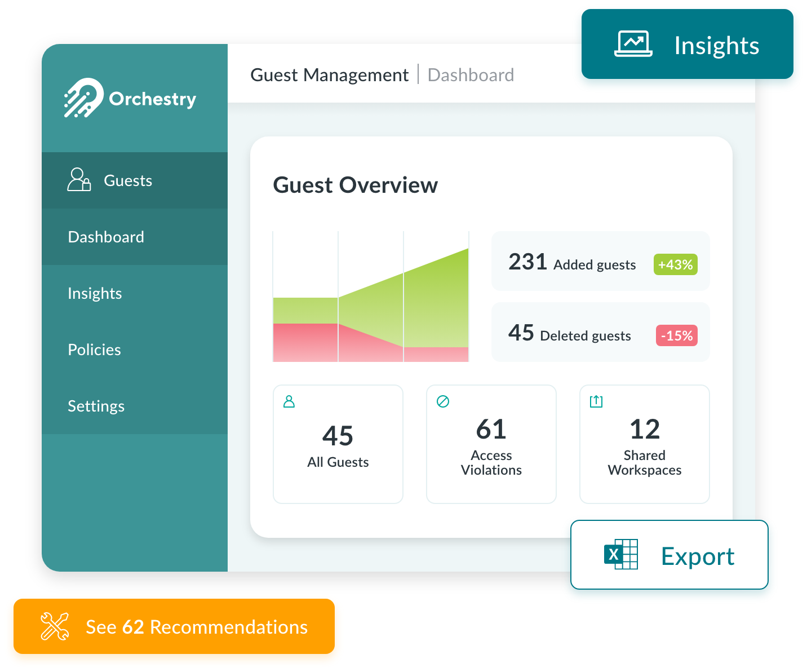The height and width of the screenshot is (672, 807).
Task: Open Settings from the left sidebar
Action: pos(96,405)
